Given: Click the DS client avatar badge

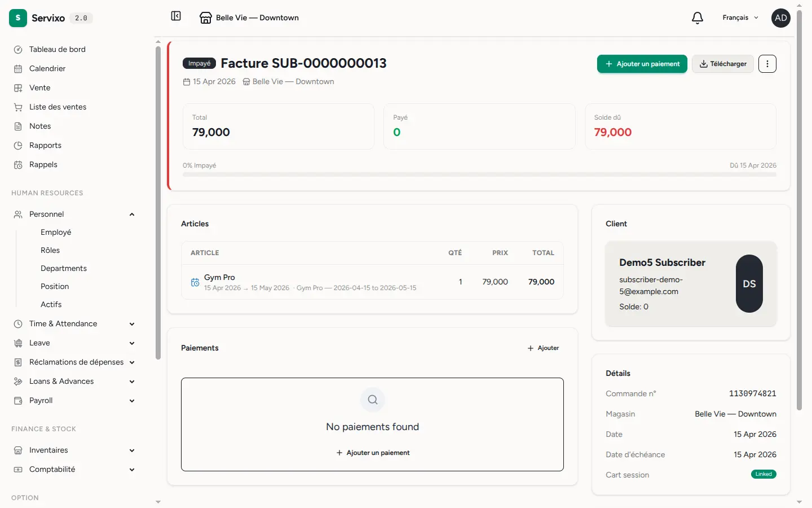Looking at the screenshot, I should pyautogui.click(x=749, y=284).
